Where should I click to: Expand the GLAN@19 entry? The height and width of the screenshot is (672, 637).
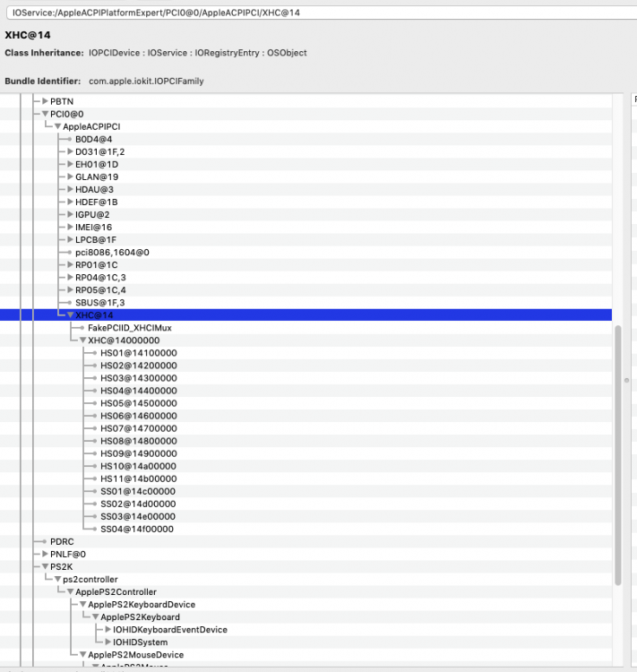click(70, 177)
